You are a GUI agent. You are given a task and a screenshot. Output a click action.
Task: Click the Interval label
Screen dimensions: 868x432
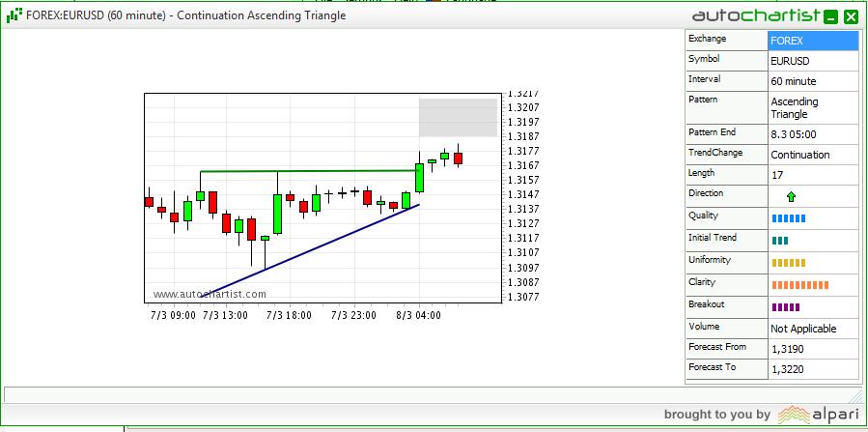click(704, 79)
